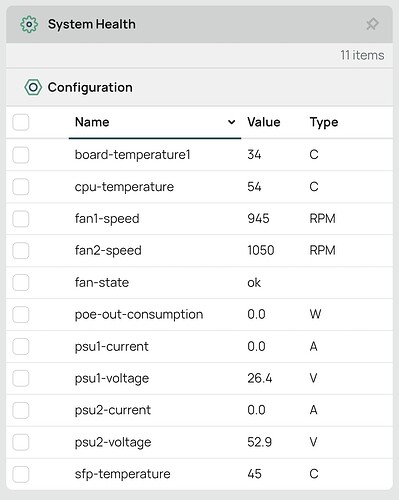Click the 26.4 psu1-voltage value
Screen dimensions: 399x500
(x=259, y=378)
